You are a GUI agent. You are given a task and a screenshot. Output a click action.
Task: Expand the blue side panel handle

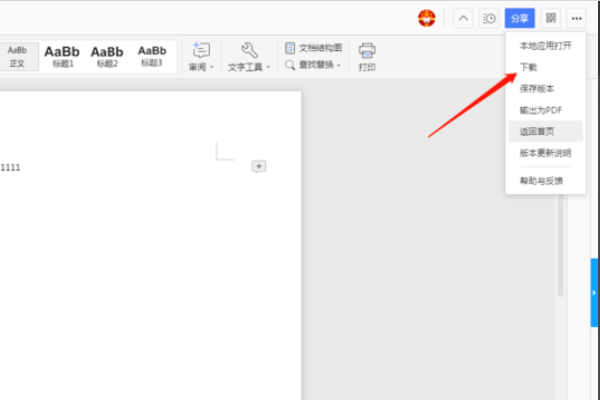595,293
